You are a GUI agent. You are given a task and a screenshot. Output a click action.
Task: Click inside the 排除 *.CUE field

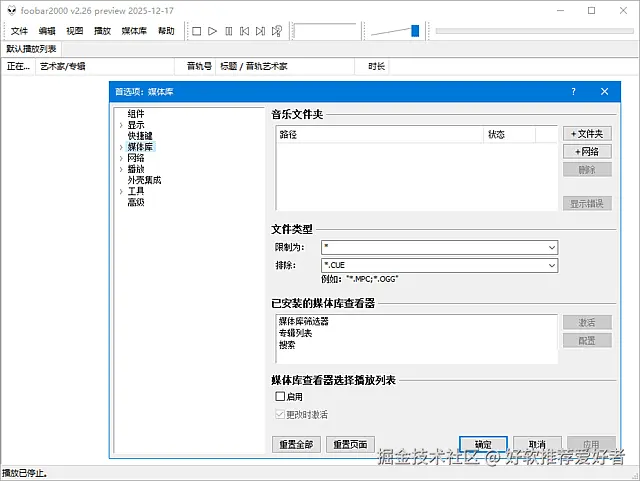tap(434, 265)
